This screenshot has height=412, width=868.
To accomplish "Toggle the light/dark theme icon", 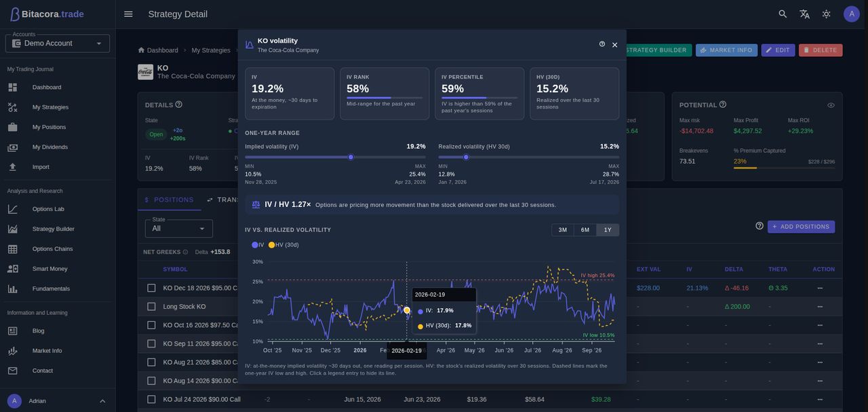I will [x=826, y=14].
